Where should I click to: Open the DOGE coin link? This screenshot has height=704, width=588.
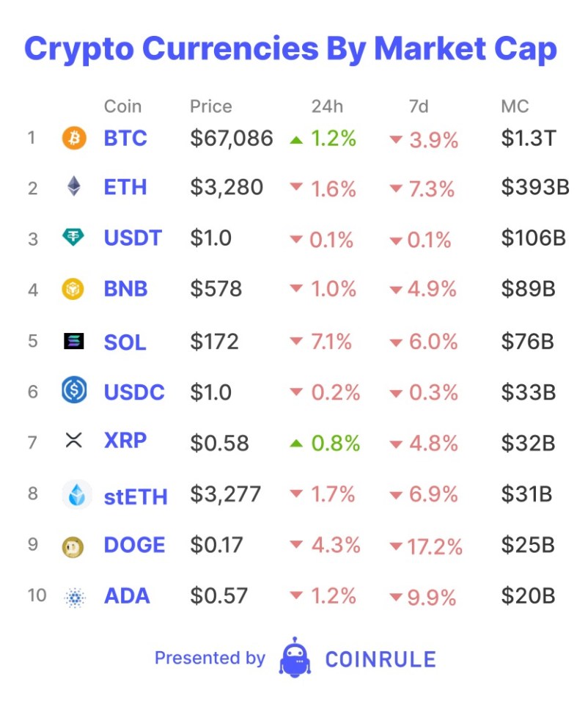click(x=134, y=546)
